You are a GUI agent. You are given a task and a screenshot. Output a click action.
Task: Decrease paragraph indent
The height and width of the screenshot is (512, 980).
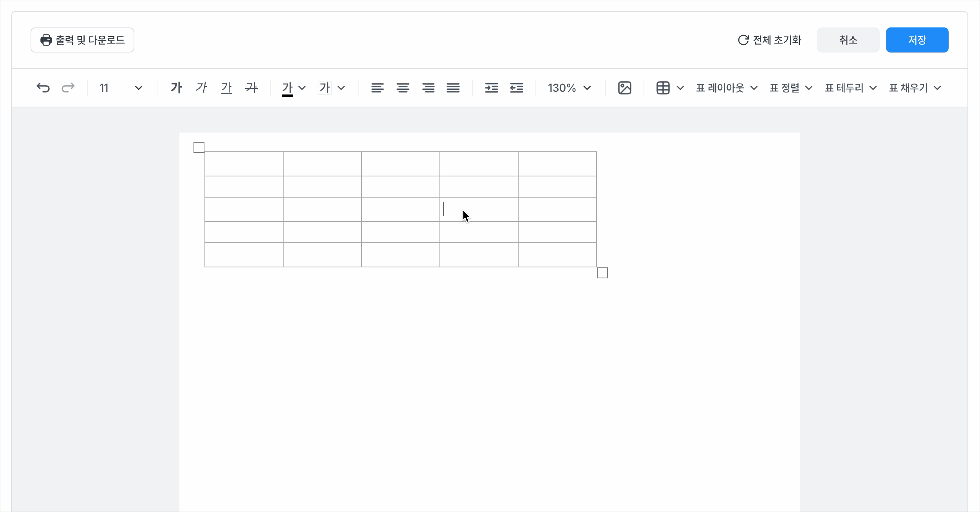click(x=517, y=88)
